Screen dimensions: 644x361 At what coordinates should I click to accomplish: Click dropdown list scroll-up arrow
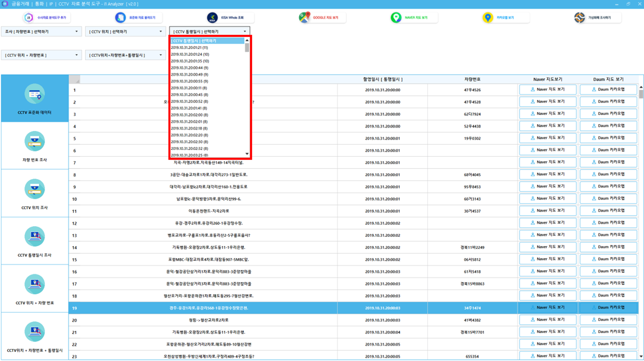tap(247, 40)
